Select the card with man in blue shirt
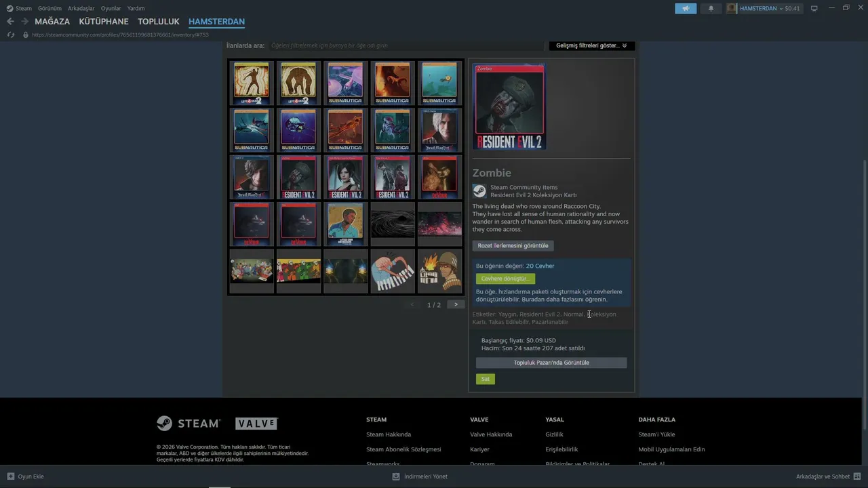Screen dimensions: 868x488 pyautogui.click(x=345, y=224)
